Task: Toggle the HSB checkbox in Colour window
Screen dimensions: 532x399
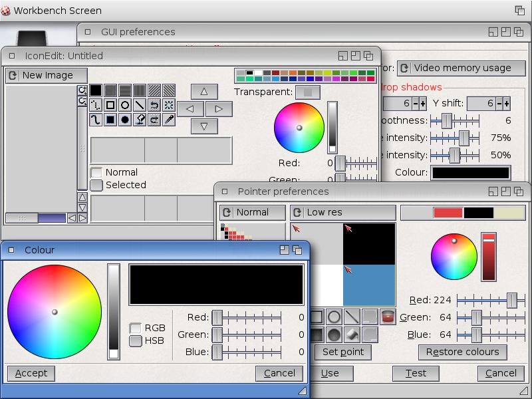Action: click(x=136, y=340)
